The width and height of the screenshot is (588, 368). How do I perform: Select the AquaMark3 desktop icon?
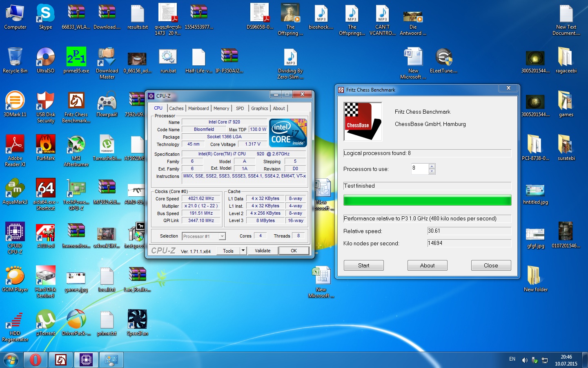pos(15,192)
